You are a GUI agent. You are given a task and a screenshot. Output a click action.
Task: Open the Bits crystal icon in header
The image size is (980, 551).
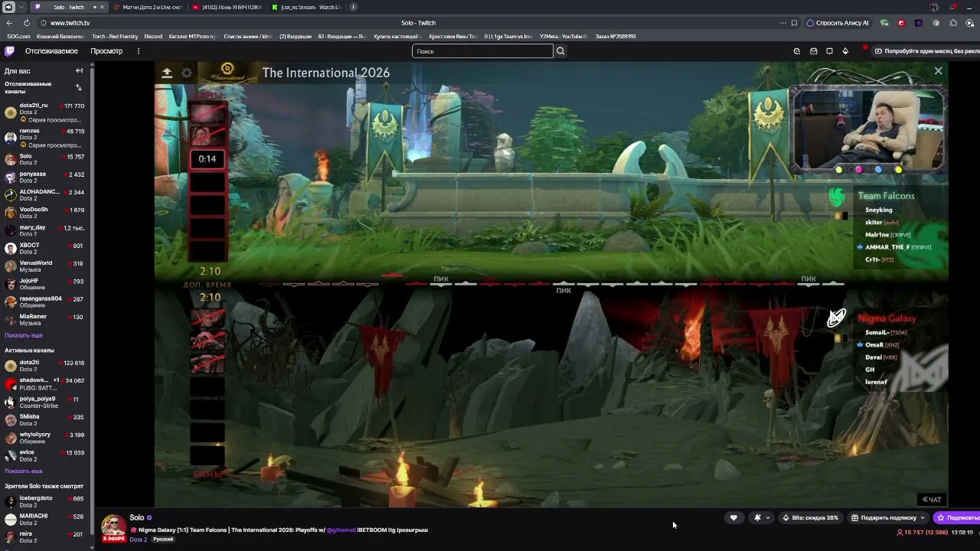[x=845, y=51]
